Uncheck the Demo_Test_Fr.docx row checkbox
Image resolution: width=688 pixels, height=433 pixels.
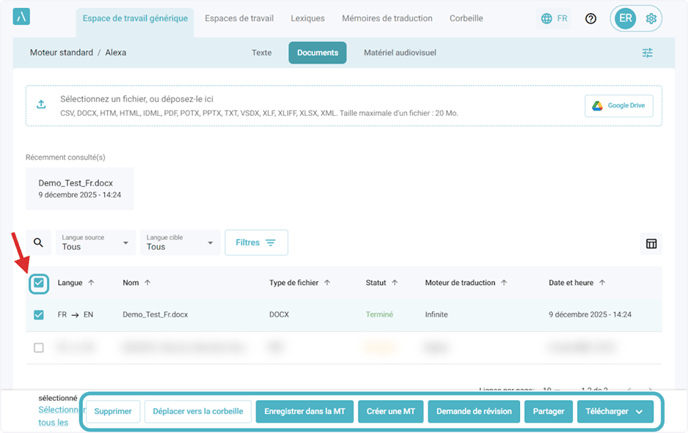39,314
